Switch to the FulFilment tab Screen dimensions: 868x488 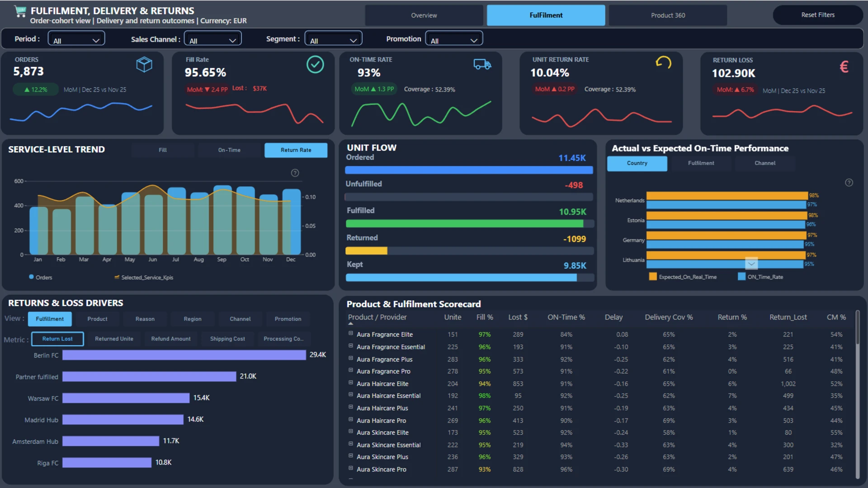pyautogui.click(x=546, y=15)
